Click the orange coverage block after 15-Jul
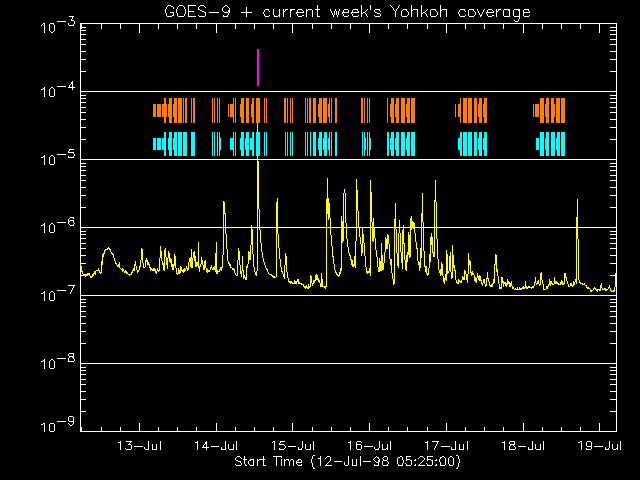 321,111
